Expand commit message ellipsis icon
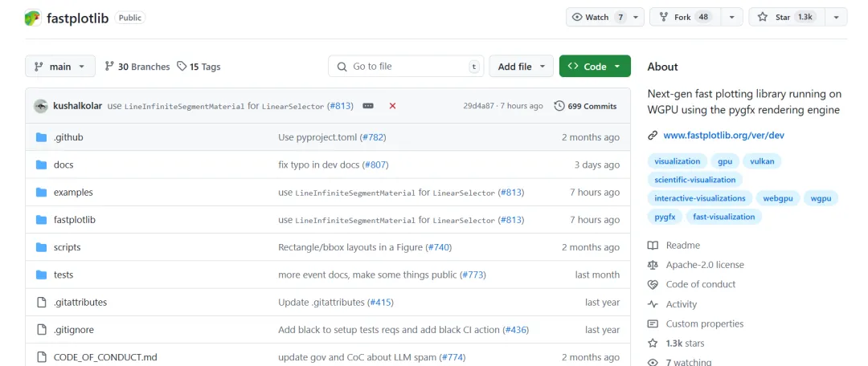Screen dimensions: 868x366 click(x=368, y=106)
